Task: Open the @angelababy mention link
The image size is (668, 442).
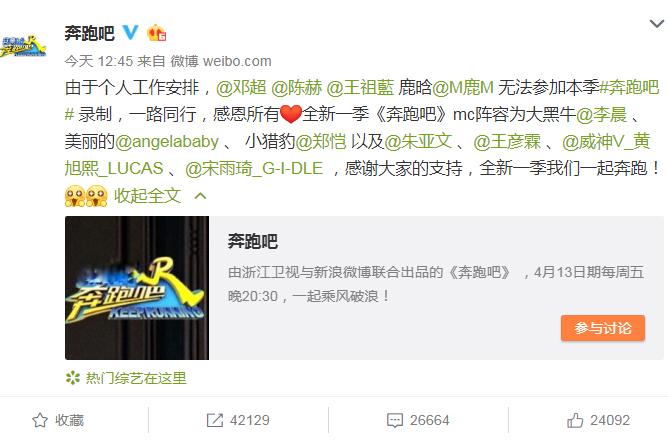Action: coord(167,142)
